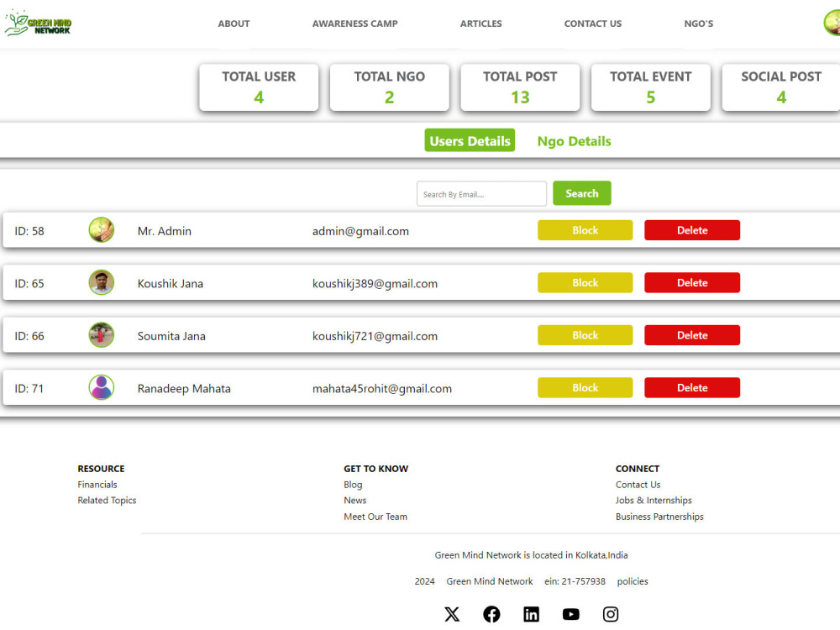Click the RESOURCE footer heading

101,469
